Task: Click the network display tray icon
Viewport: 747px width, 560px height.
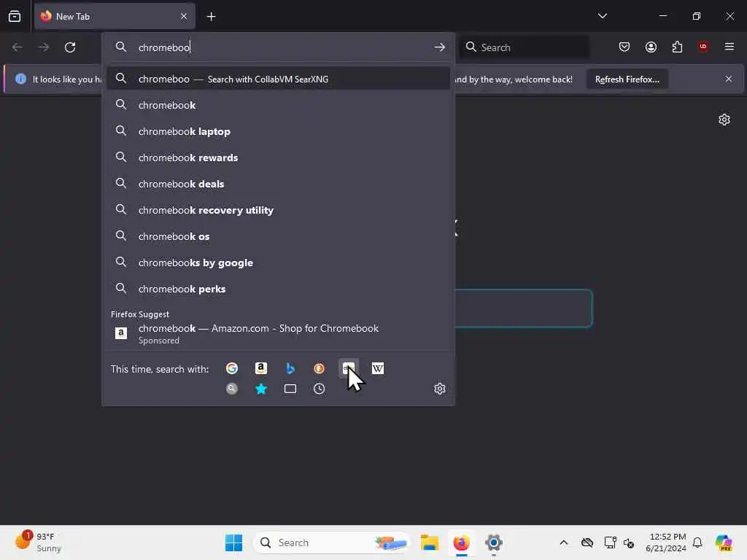Action: [610, 542]
